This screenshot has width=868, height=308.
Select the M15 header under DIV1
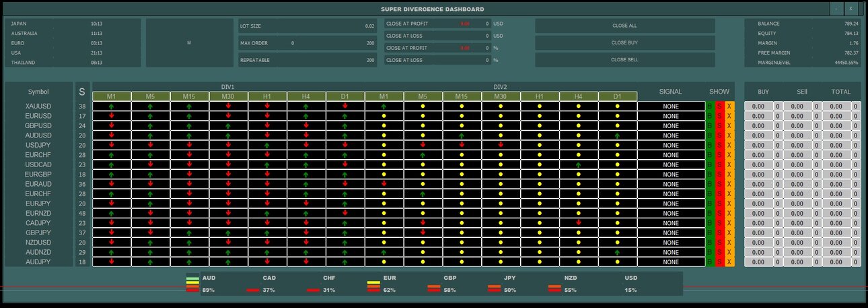pos(190,96)
